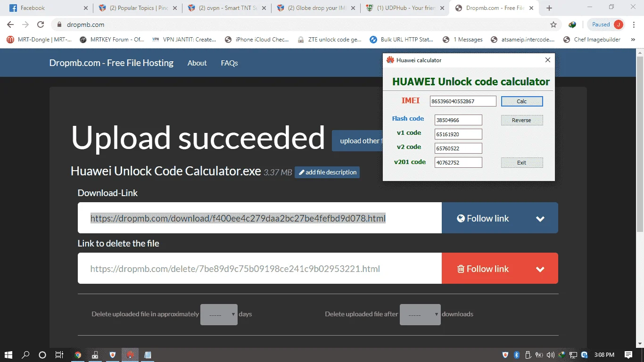Click the Chrome taskbar icon
This screenshot has width=644, height=362.
tap(78, 355)
